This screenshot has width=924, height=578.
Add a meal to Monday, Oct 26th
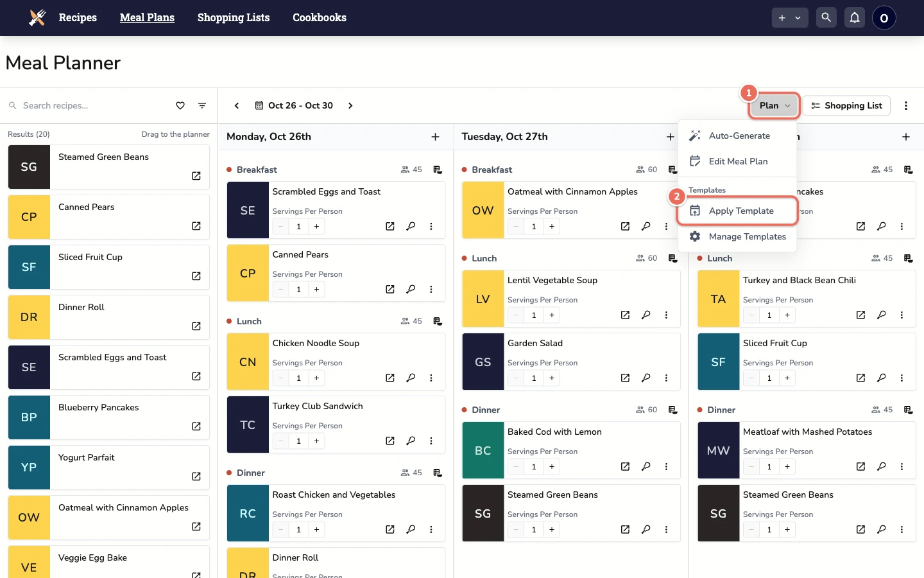point(435,137)
